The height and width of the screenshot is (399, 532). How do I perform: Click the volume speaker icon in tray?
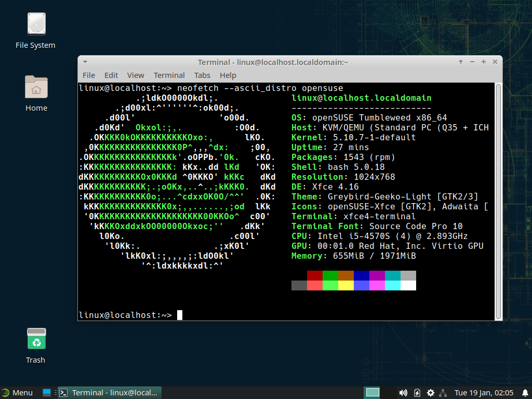tap(403, 393)
